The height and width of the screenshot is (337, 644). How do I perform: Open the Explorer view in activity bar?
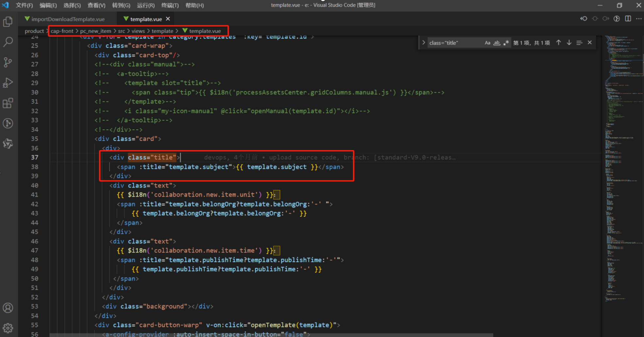pos(8,22)
